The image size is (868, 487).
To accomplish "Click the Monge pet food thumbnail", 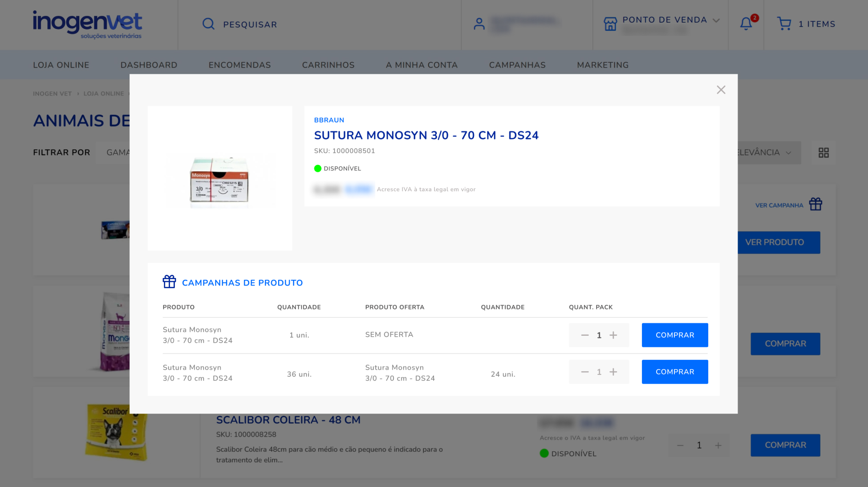I will pos(114,331).
